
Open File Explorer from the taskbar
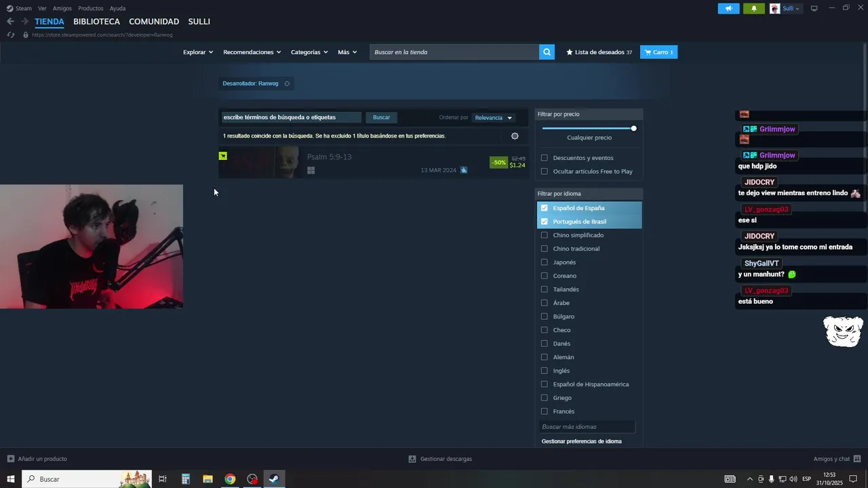[x=208, y=479]
